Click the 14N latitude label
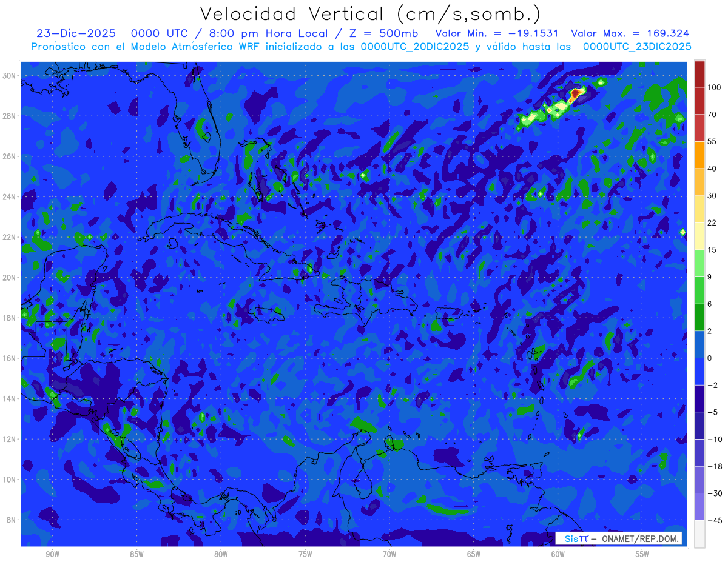This screenshot has height=562, width=728. click(x=10, y=398)
